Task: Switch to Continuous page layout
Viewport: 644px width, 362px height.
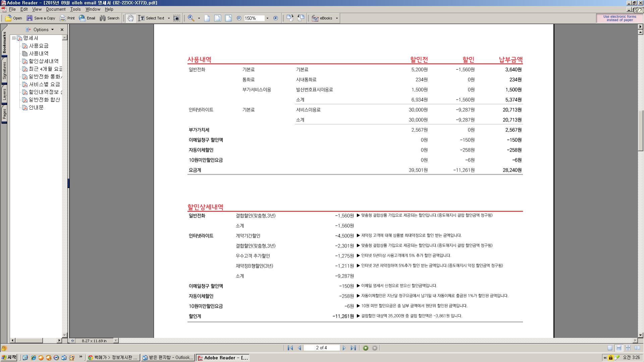Action: pos(619,348)
